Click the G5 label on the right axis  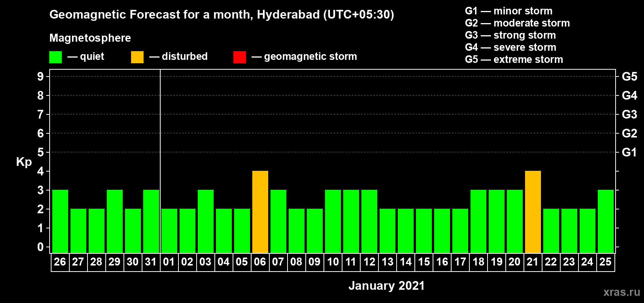(630, 77)
